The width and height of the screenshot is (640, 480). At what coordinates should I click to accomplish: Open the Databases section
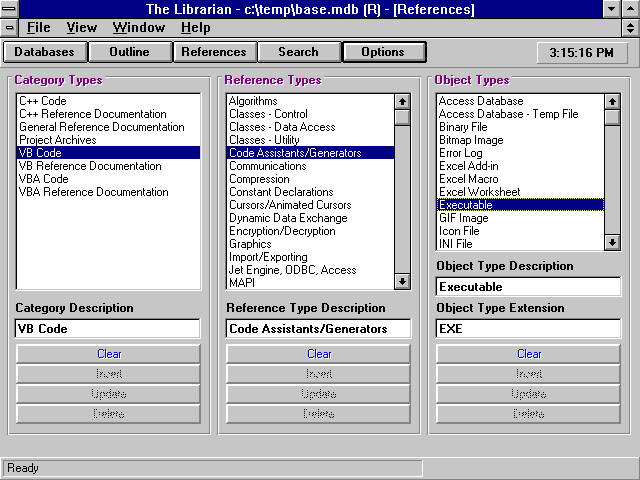44,52
